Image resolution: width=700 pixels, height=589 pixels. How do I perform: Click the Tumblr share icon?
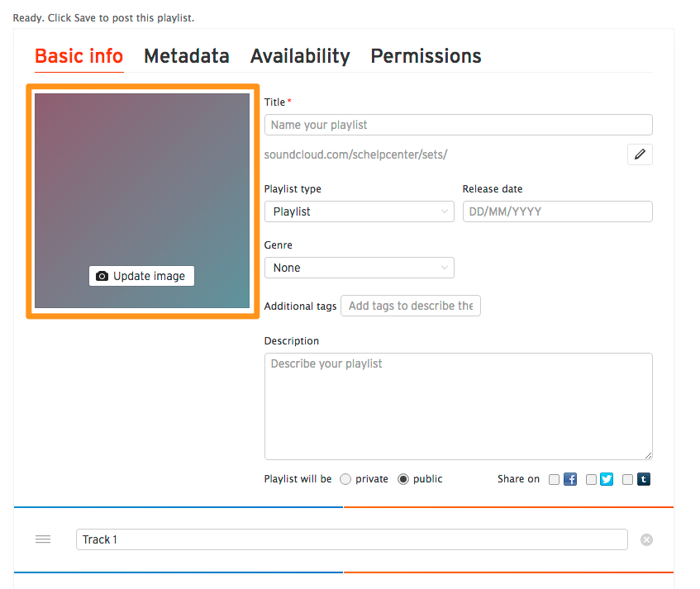click(x=644, y=479)
